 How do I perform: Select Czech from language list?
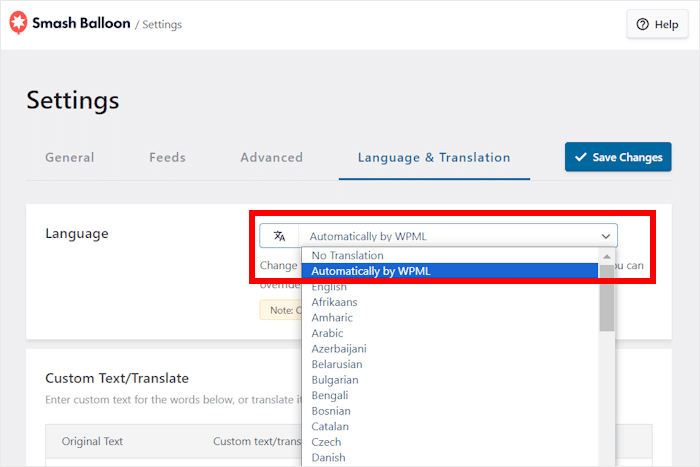(x=450, y=442)
